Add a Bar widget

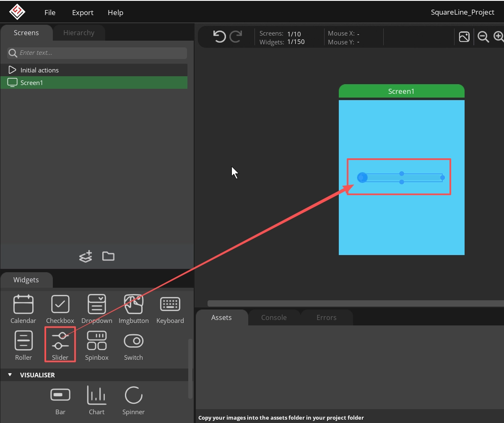pyautogui.click(x=60, y=400)
